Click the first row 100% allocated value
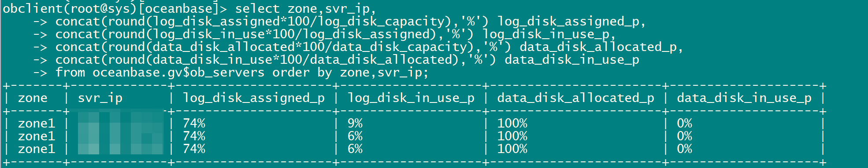This screenshot has height=168, width=868. coord(512,124)
